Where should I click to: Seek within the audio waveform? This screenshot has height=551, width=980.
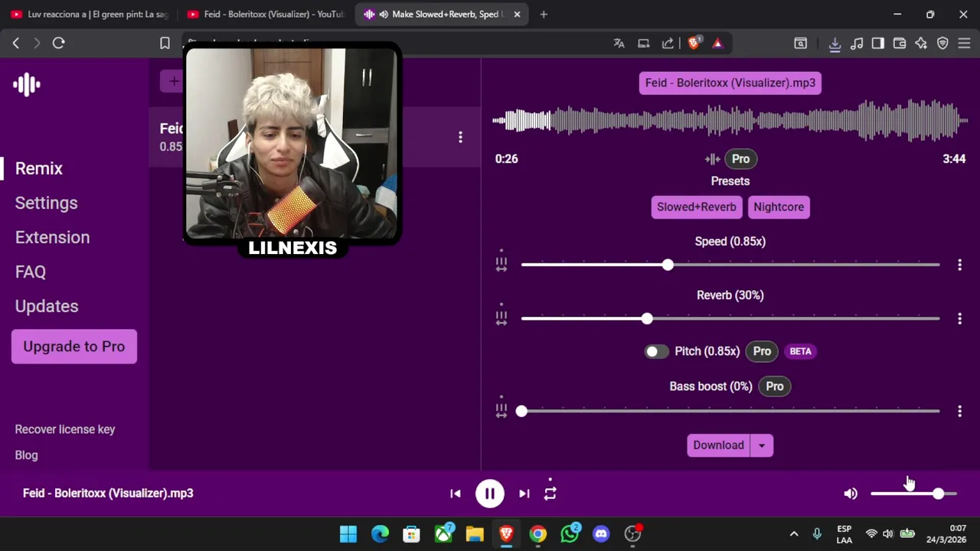point(730,120)
